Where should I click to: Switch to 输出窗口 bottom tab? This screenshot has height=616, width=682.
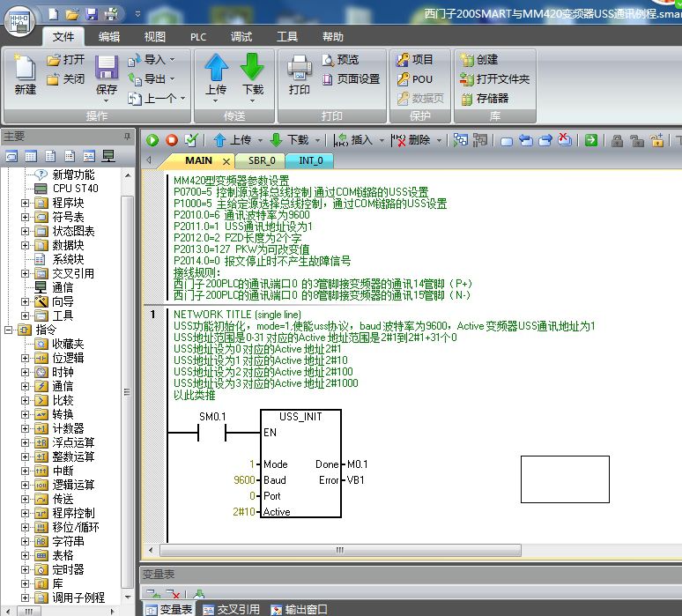tap(300, 610)
